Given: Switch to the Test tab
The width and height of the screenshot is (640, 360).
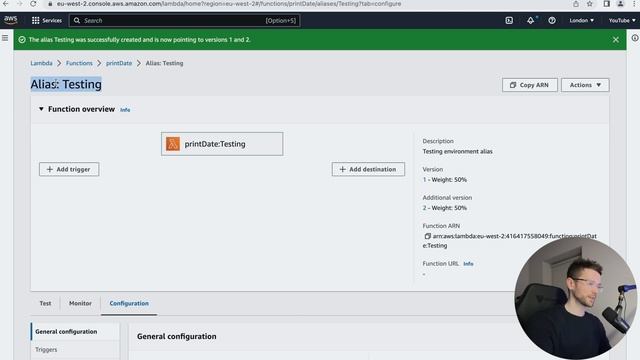Looking at the screenshot, I should point(45,303).
